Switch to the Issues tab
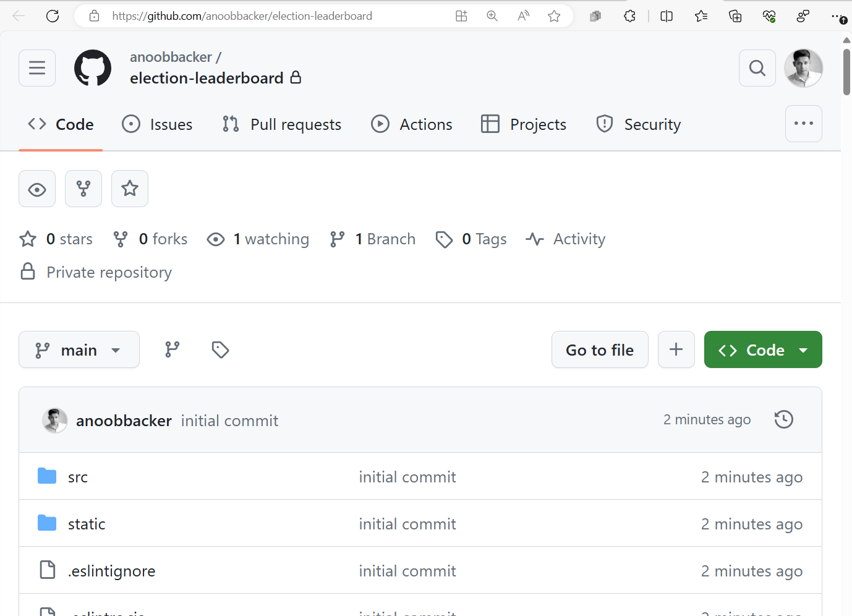 [157, 124]
